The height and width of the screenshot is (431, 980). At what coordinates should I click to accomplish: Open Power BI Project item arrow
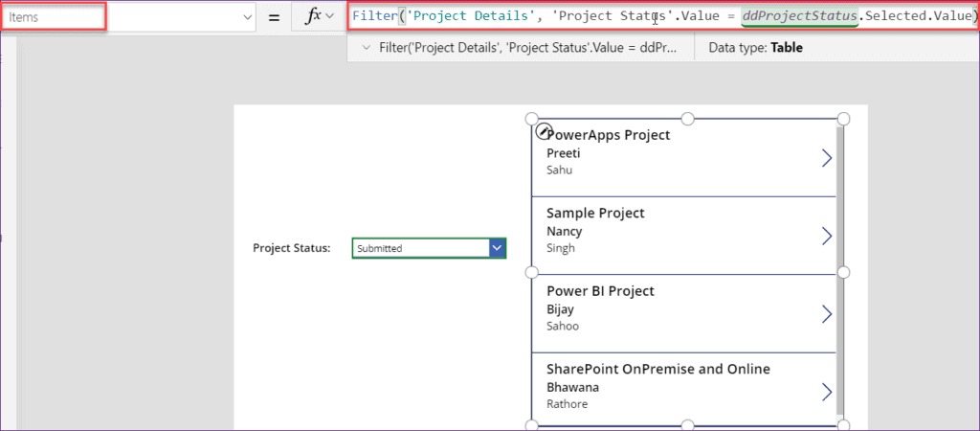826,314
